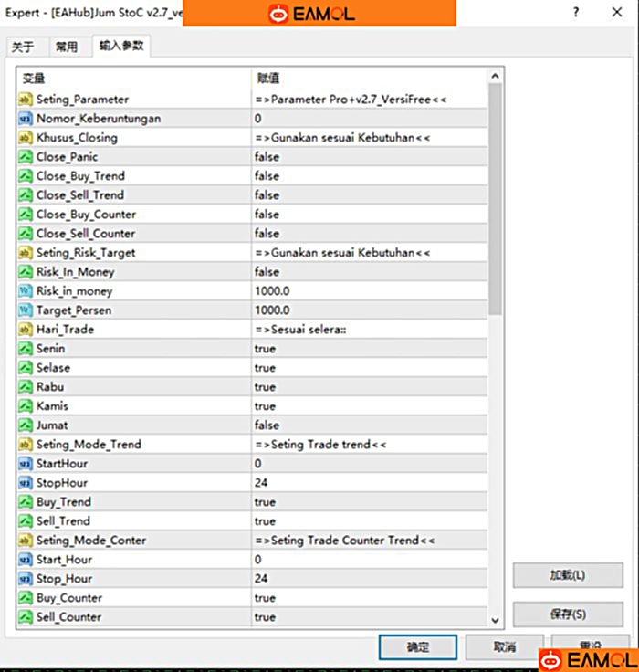Click the boolean icon beside Close_Sell_Trend

tap(26, 195)
